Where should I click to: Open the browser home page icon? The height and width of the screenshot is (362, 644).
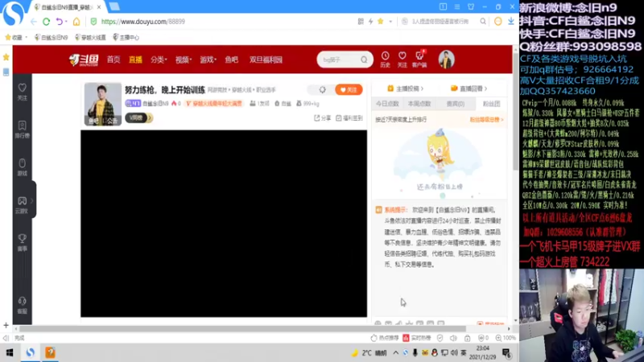coord(76,22)
